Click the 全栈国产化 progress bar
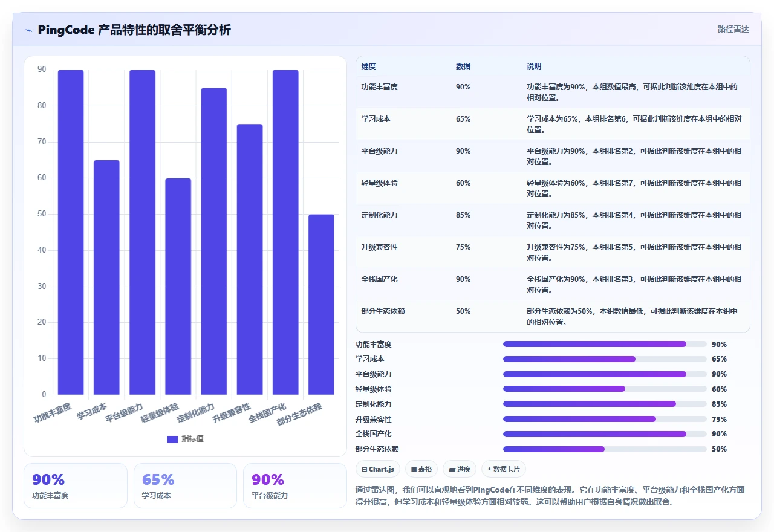The image size is (774, 532). tap(605, 434)
